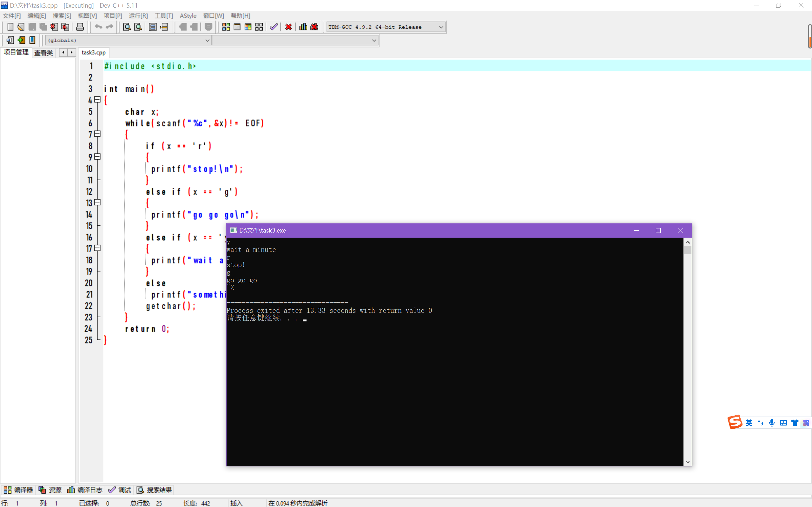
Task: Click the purple checkmark Syntax Check icon
Action: (274, 27)
